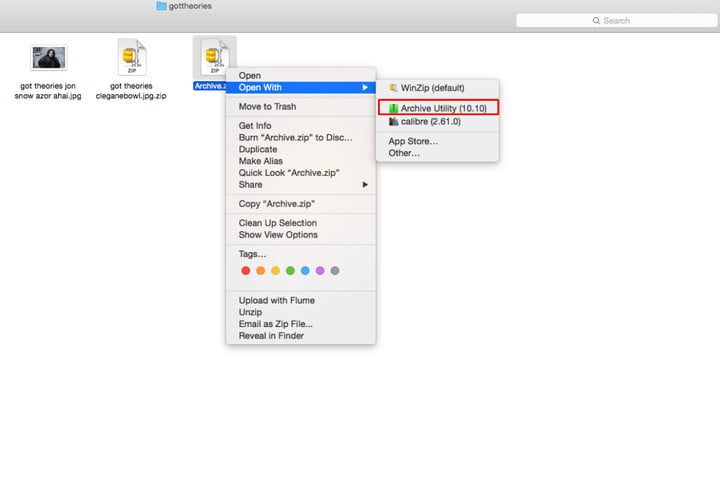Select Other… in Open With submenu
Viewport: 720px width, 480px height.
[404, 153]
